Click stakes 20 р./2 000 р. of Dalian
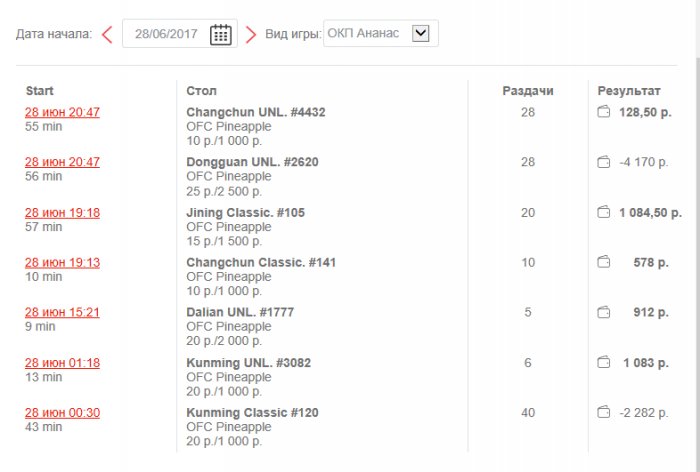700x472 pixels. coord(224,341)
